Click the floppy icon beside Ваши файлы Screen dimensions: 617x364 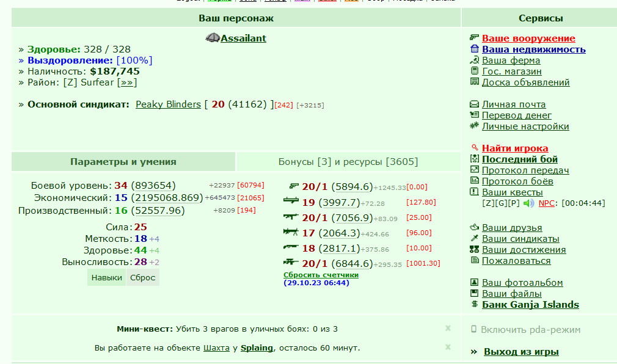click(475, 293)
